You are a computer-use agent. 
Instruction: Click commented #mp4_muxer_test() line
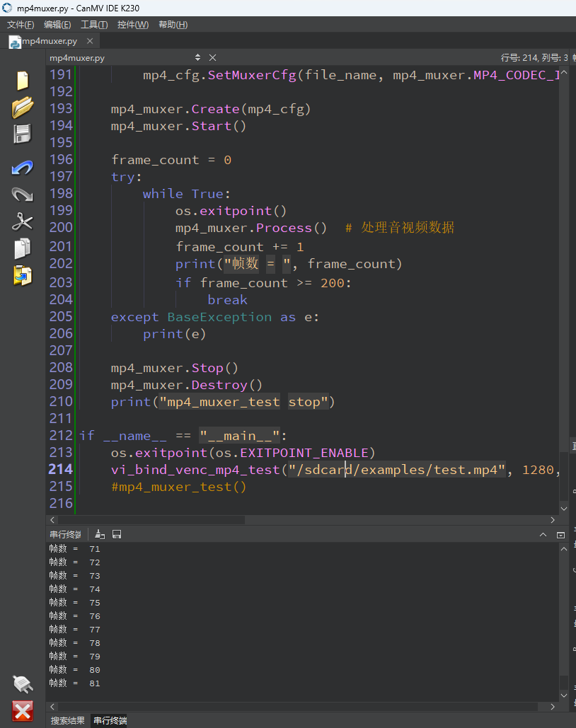[x=178, y=487]
